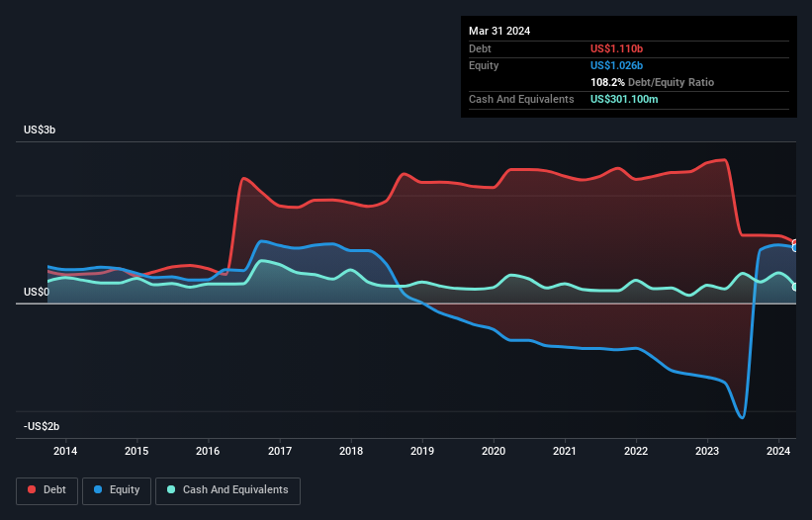Click the 2015 x-axis label
Viewport: 812px width, 520px height.
tap(136, 451)
